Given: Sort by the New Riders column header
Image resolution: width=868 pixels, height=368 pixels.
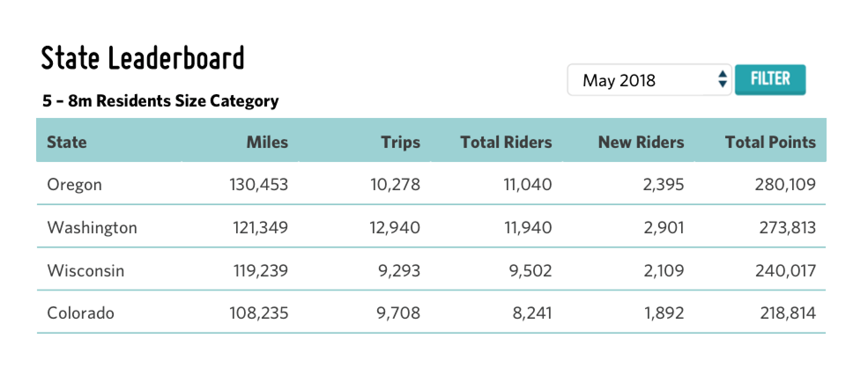Looking at the screenshot, I should (x=641, y=142).
